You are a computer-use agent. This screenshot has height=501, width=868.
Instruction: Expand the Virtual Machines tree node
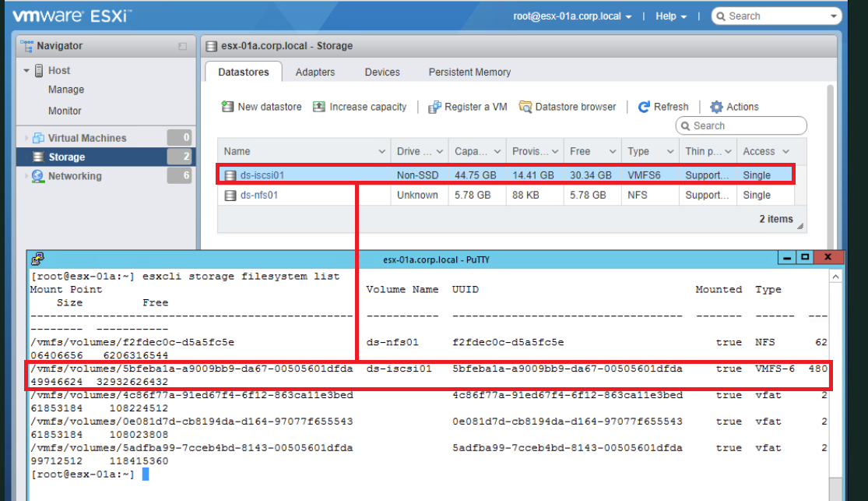pos(26,138)
